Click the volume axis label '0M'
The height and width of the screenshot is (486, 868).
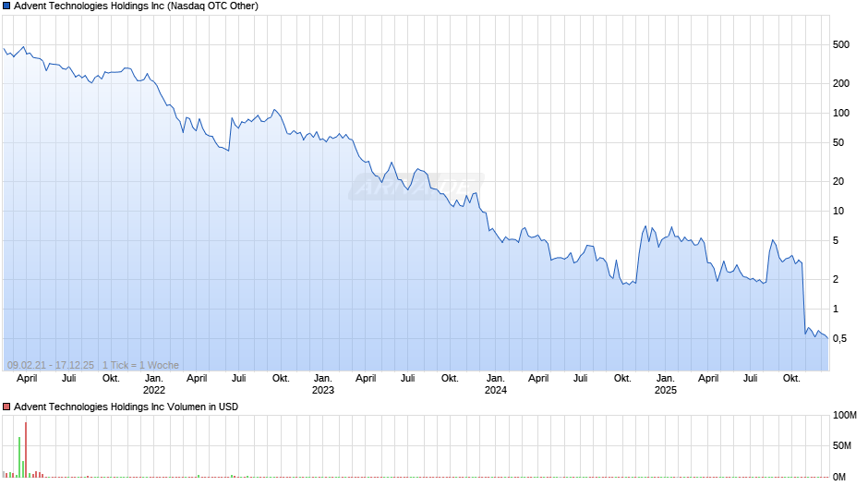tap(839, 477)
